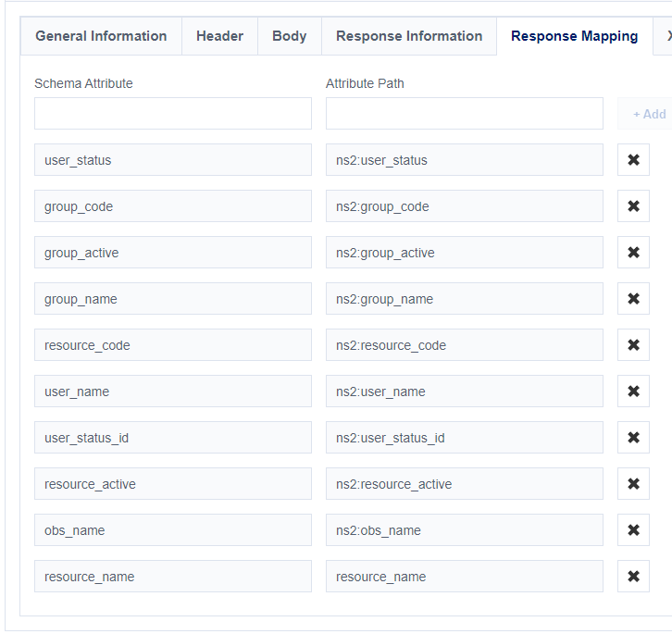Delete the resource_active mapping row
Screen dimensions: 672x634
(x=633, y=484)
